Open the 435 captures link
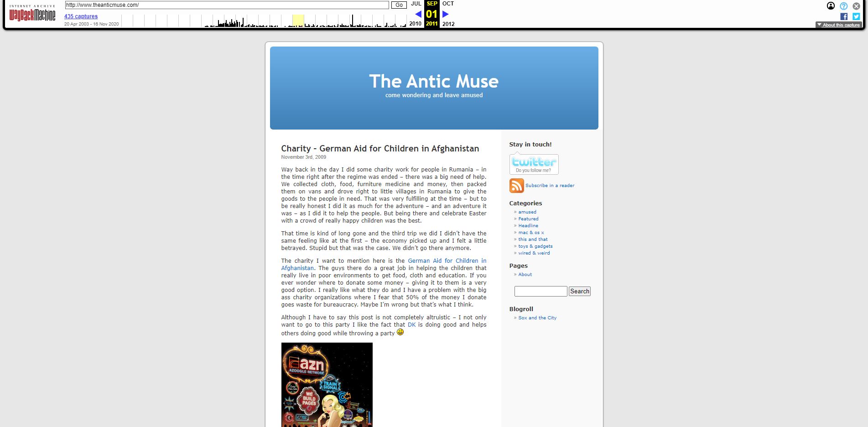868x427 pixels. [x=81, y=16]
